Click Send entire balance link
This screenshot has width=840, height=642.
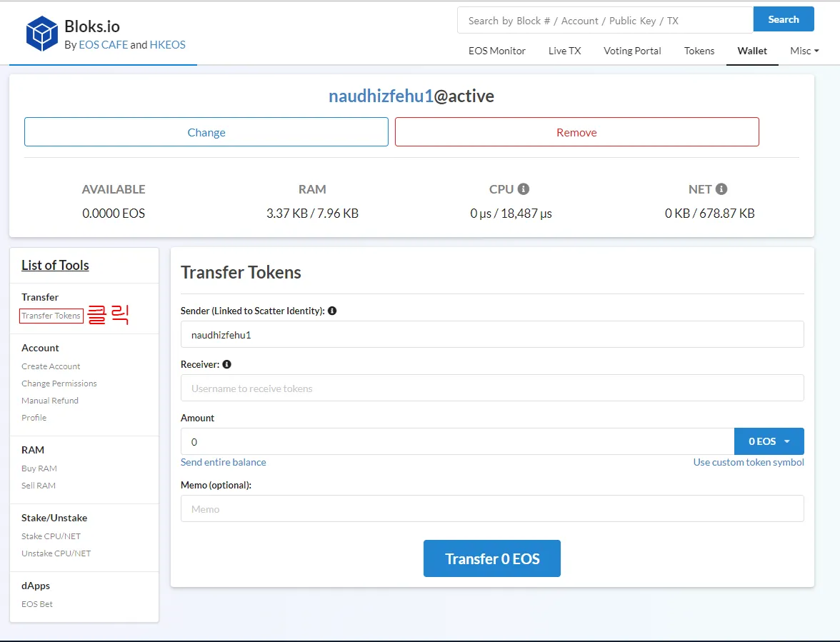(223, 462)
